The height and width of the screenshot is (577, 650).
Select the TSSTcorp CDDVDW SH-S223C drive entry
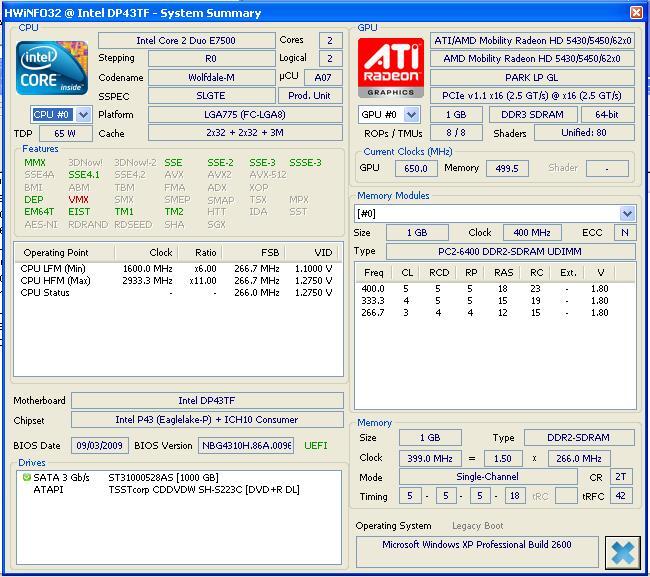click(x=204, y=490)
